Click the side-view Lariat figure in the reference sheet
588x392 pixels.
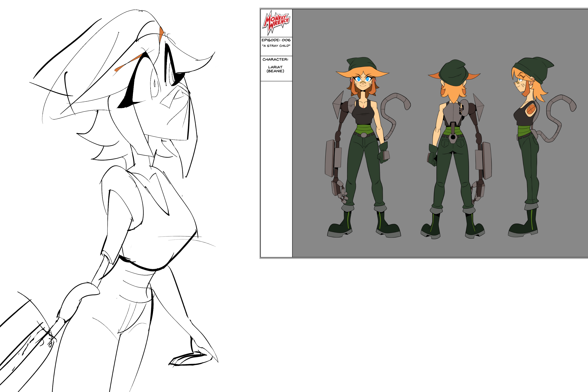pos(543,147)
